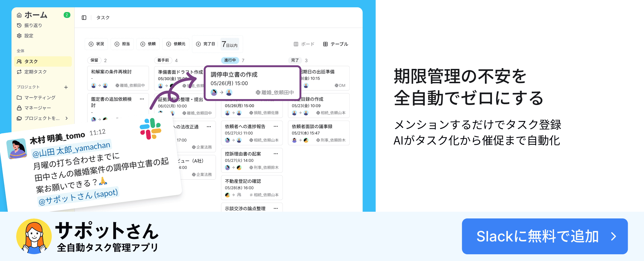Click the plus icon next to プロジェクト
This screenshot has width=644, height=261.
tap(66, 87)
